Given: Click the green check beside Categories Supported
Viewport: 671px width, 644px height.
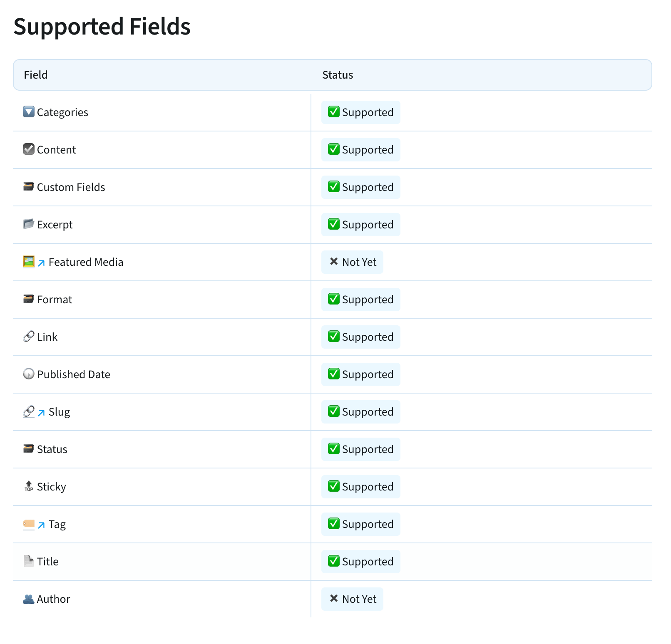Looking at the screenshot, I should [x=334, y=111].
